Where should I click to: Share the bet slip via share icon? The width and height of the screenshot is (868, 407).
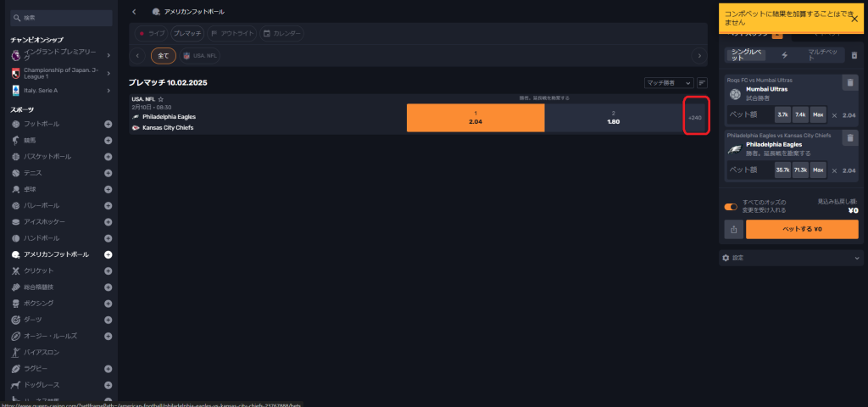pyautogui.click(x=733, y=229)
